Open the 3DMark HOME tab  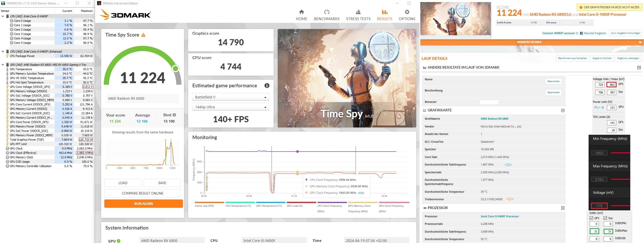(301, 15)
